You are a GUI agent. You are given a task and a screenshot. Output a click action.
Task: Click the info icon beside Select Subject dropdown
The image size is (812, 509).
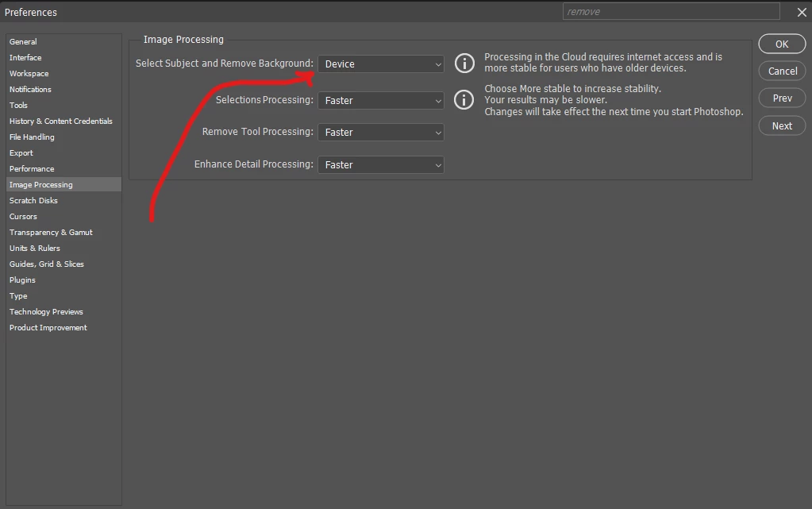click(x=464, y=64)
